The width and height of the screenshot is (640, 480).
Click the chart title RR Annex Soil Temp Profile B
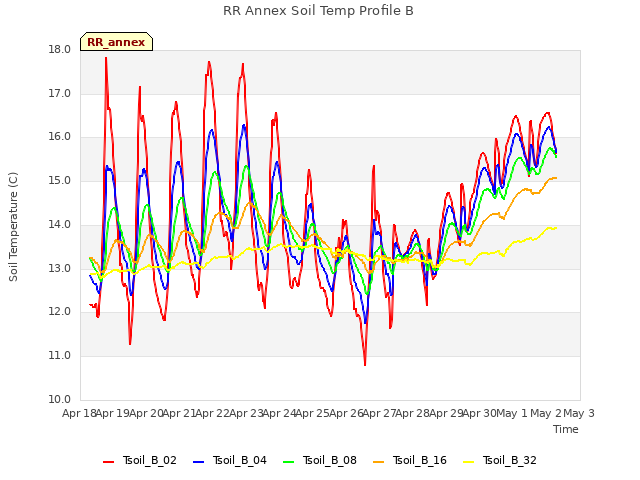click(318, 11)
